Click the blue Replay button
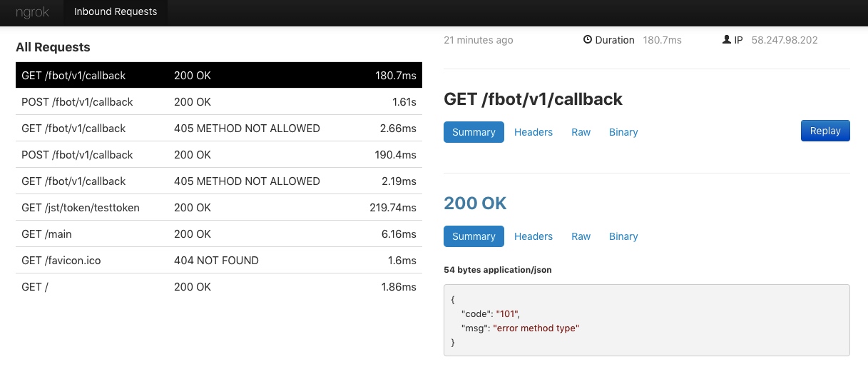Viewport: 868px width, 377px height. coord(825,131)
